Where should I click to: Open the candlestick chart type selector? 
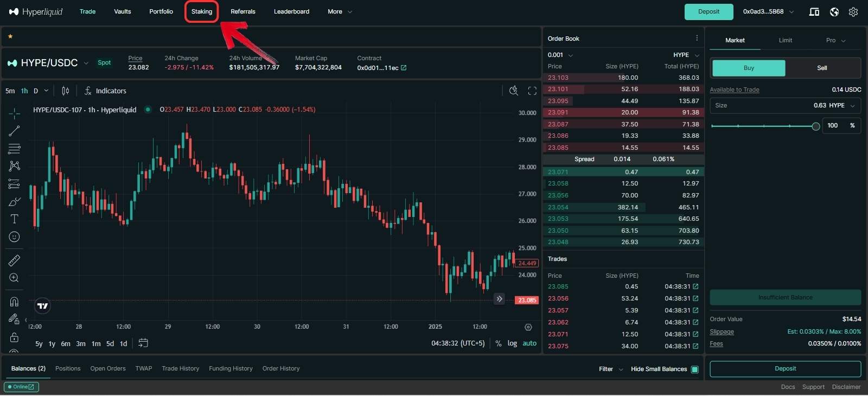66,91
